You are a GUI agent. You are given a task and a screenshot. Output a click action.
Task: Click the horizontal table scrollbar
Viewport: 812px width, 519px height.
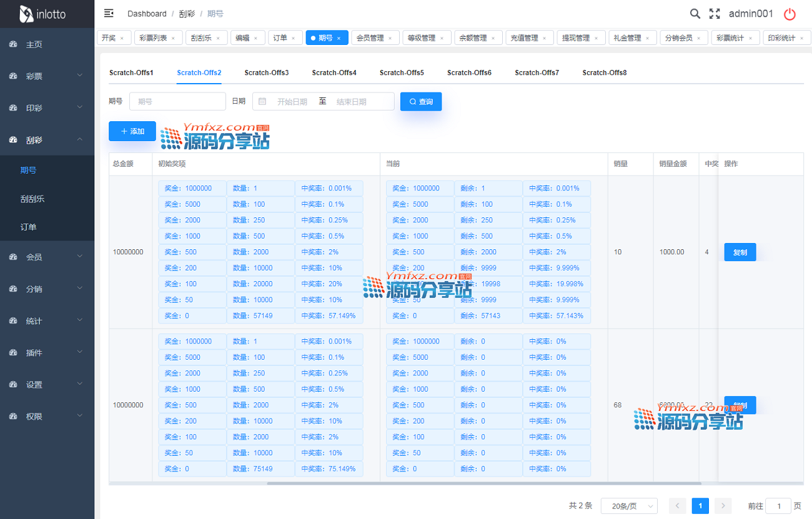pyautogui.click(x=484, y=483)
